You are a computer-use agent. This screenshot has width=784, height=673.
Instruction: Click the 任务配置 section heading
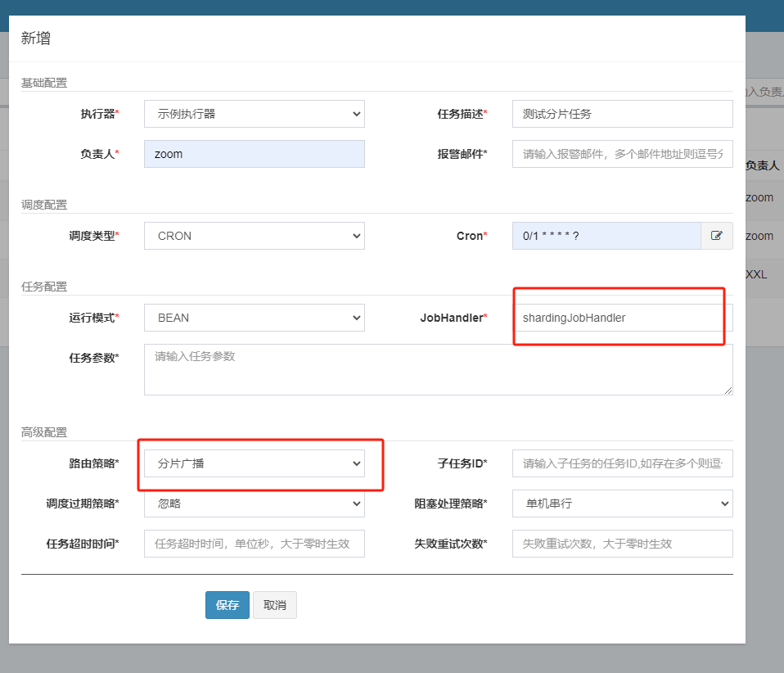(x=44, y=287)
